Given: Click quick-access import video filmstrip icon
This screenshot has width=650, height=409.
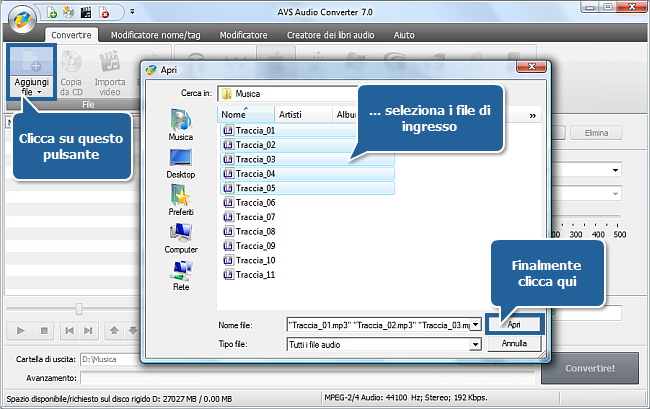Looking at the screenshot, I should tap(86, 12).
